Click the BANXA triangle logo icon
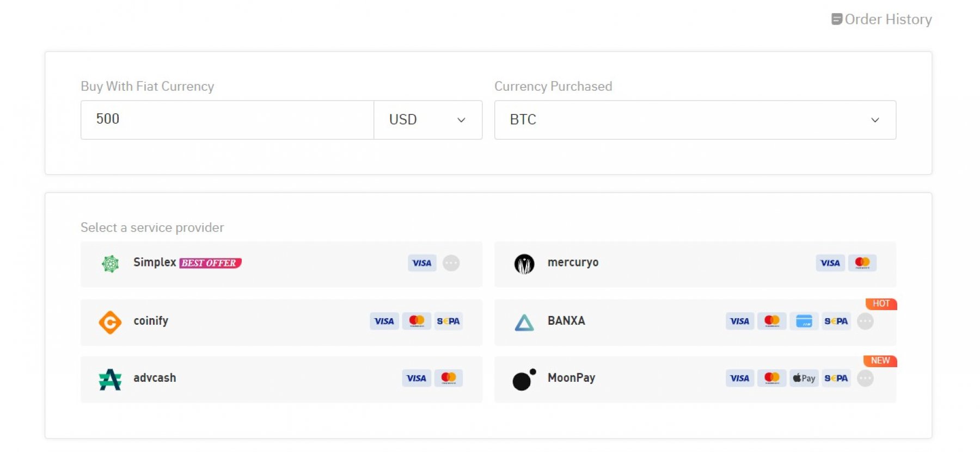Viewport: 980px width, 452px height. 524,323
